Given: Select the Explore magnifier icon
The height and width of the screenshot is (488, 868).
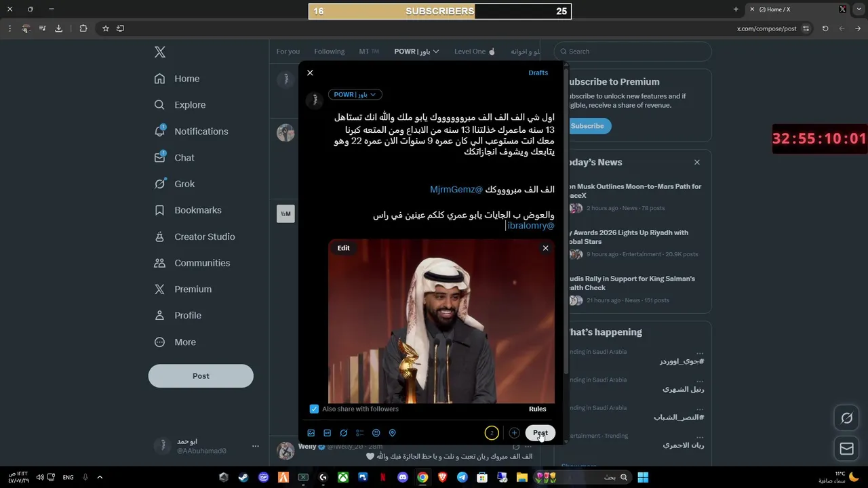Looking at the screenshot, I should pyautogui.click(x=159, y=105).
